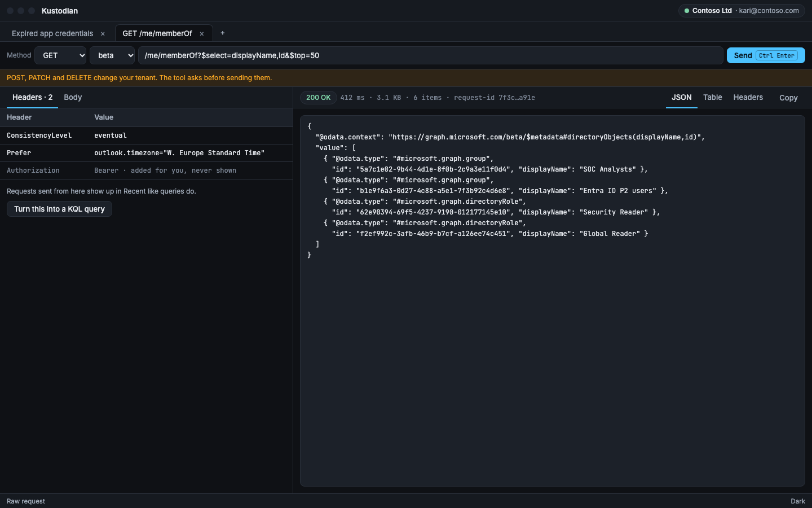Click the Authorization header row
Viewport: 812px width, 508px height.
[146, 170]
